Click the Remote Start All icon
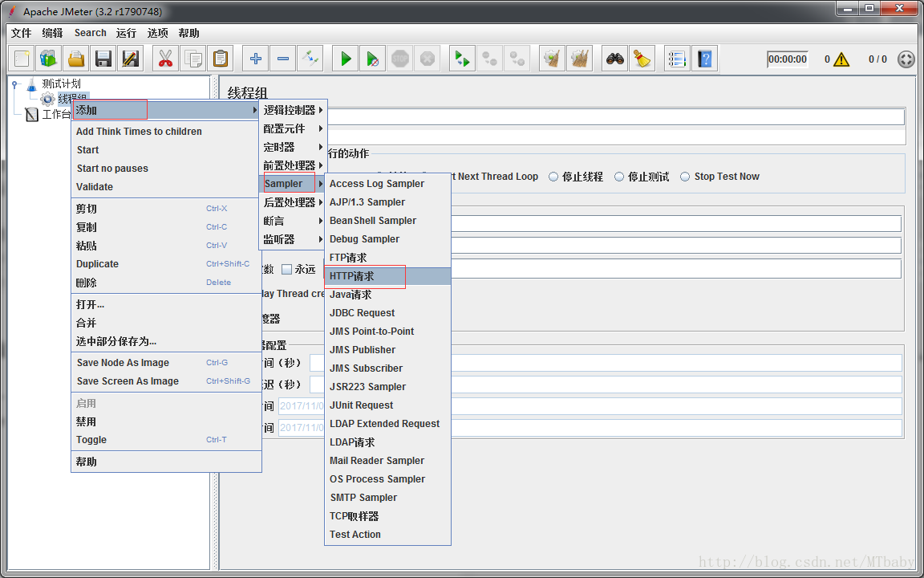Viewport: 924px width, 578px height. [463, 59]
